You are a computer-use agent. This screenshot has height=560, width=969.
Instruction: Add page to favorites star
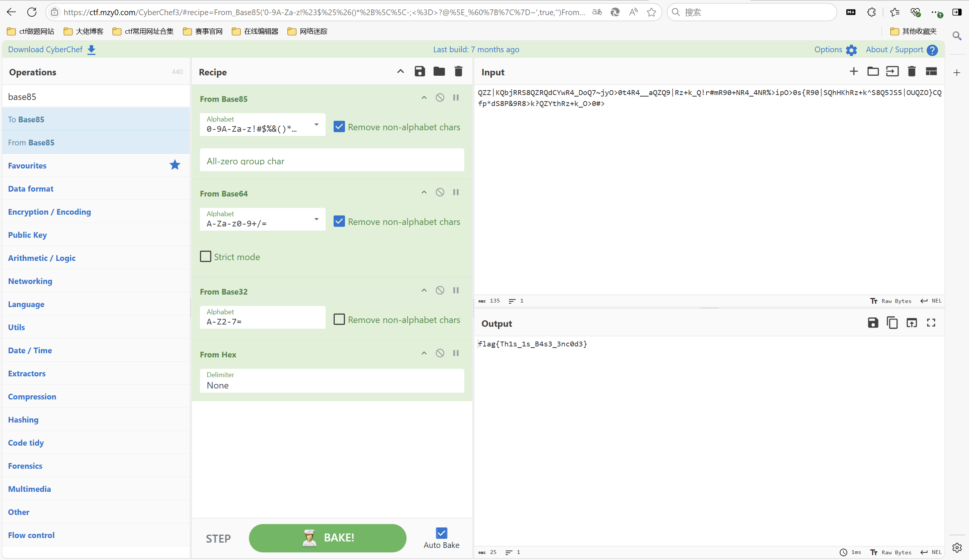[651, 12]
